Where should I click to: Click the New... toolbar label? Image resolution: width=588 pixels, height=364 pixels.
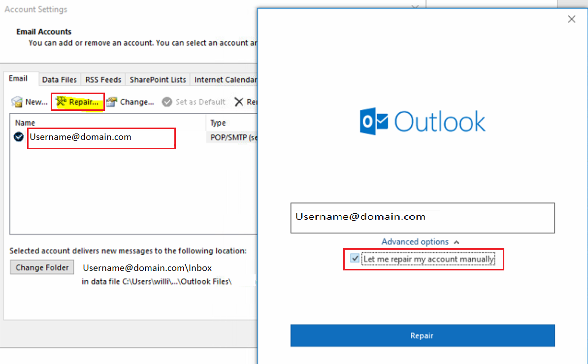pos(36,102)
